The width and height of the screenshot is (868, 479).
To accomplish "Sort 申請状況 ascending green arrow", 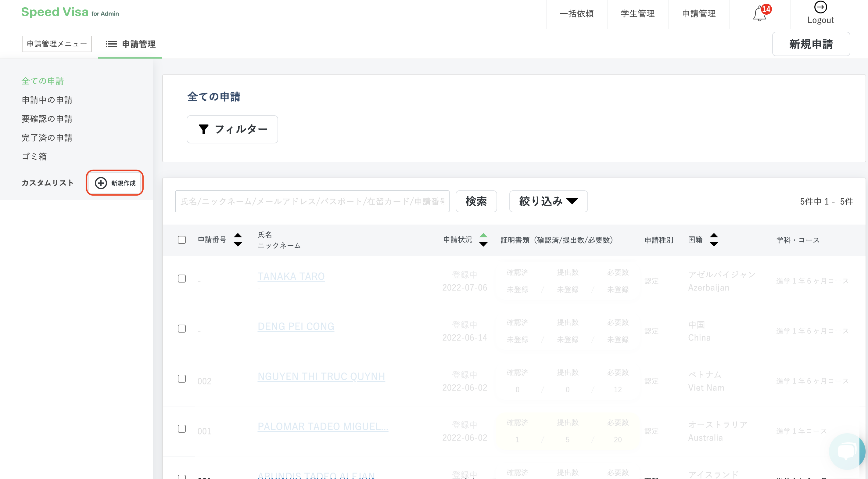I will pyautogui.click(x=483, y=235).
